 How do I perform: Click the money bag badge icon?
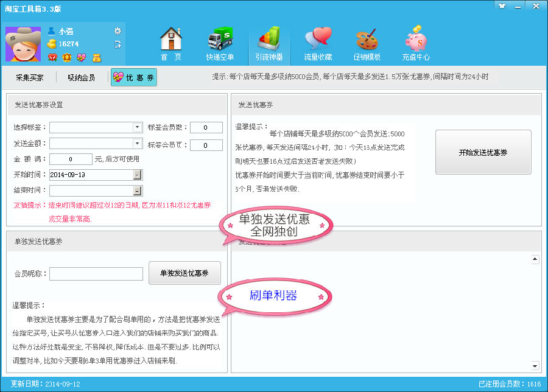(x=96, y=57)
